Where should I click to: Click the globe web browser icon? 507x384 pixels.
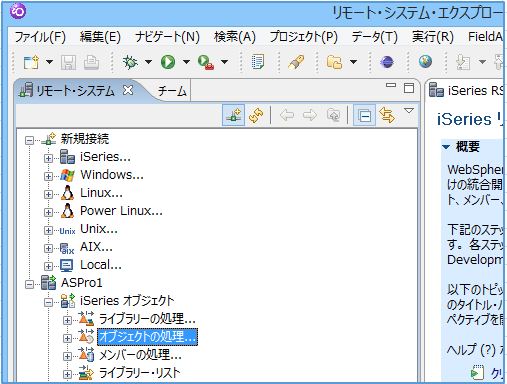pos(425,62)
